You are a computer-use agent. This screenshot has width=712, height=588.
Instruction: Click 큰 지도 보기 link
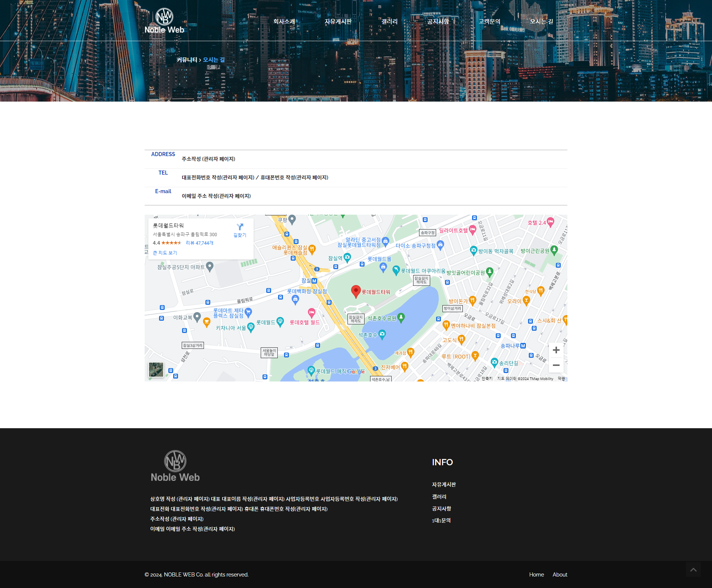[x=165, y=253]
